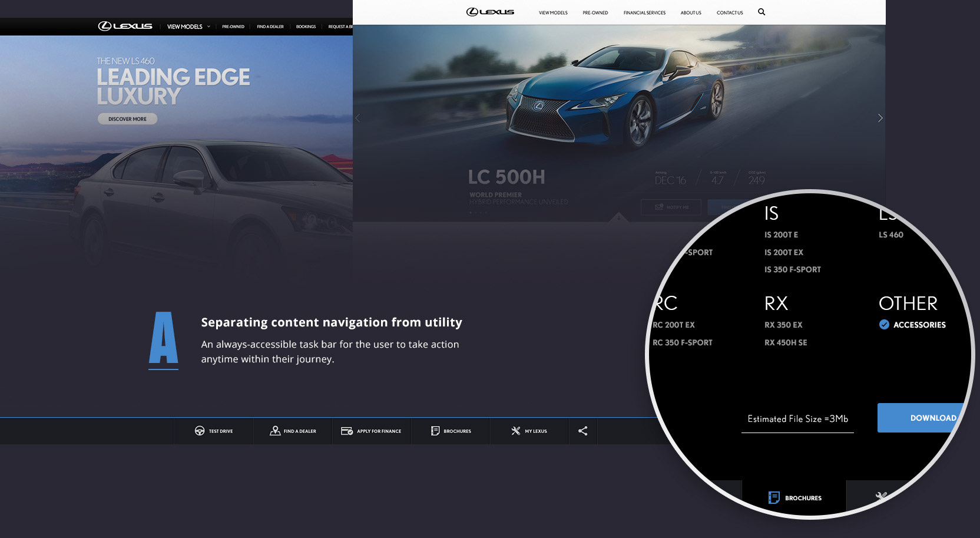Select RC 350 F-Sport model
This screenshot has width=980, height=538.
click(682, 342)
